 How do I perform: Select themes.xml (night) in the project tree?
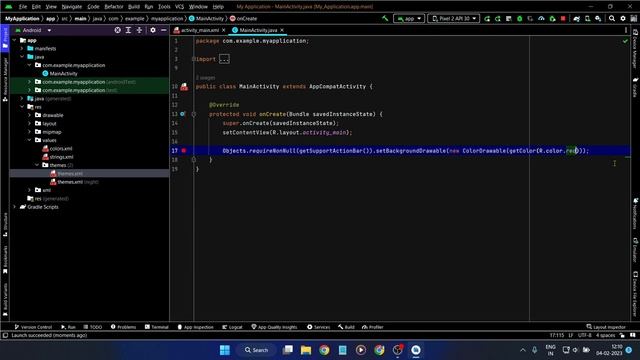pyautogui.click(x=74, y=182)
